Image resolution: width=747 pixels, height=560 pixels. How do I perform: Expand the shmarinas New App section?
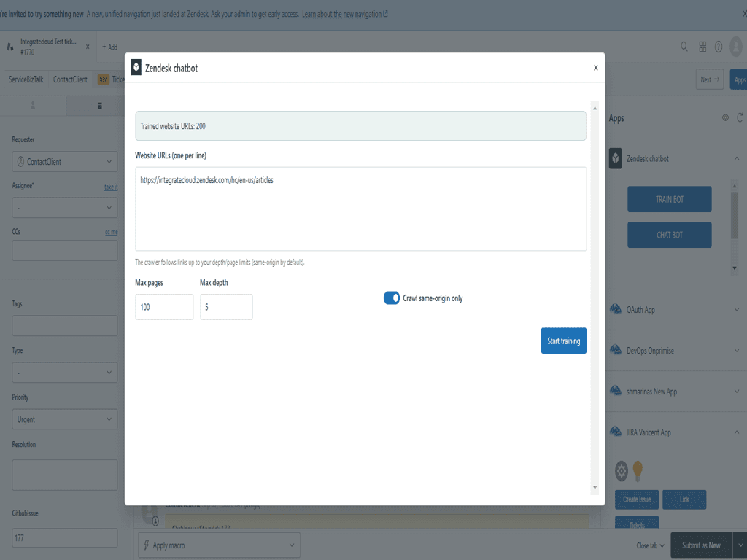point(737,392)
